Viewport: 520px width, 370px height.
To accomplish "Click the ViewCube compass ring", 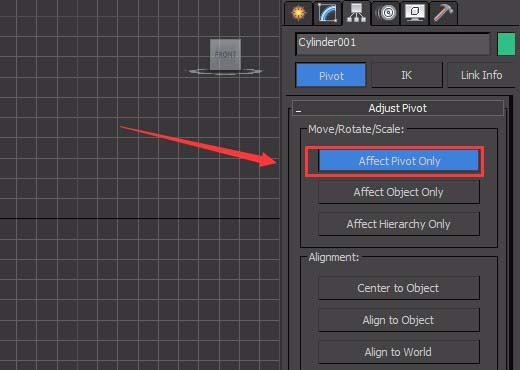I will [x=226, y=71].
